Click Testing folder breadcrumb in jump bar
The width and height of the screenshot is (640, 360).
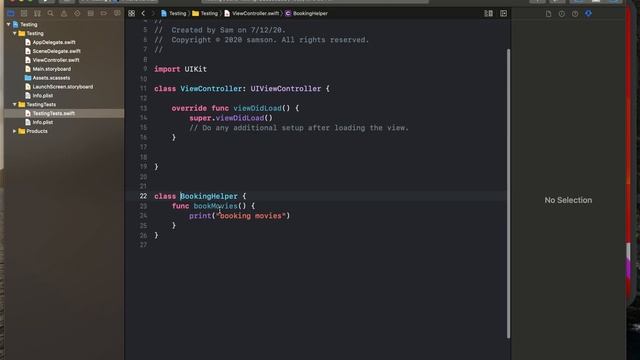click(x=205, y=13)
